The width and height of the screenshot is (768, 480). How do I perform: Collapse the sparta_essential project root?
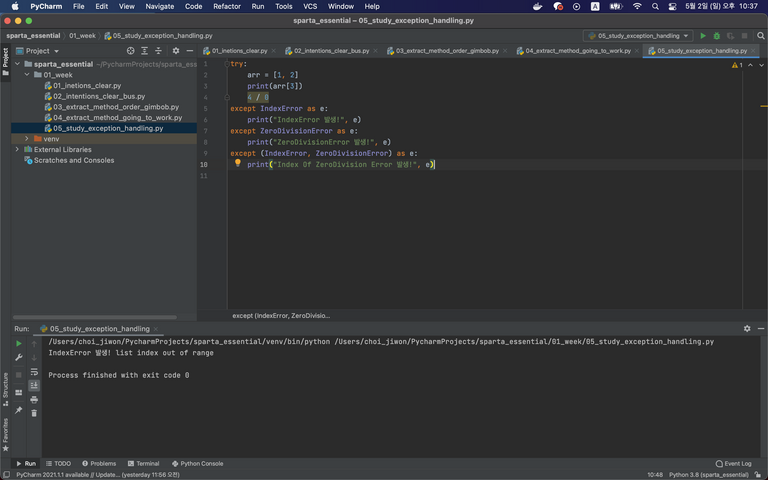coord(18,64)
